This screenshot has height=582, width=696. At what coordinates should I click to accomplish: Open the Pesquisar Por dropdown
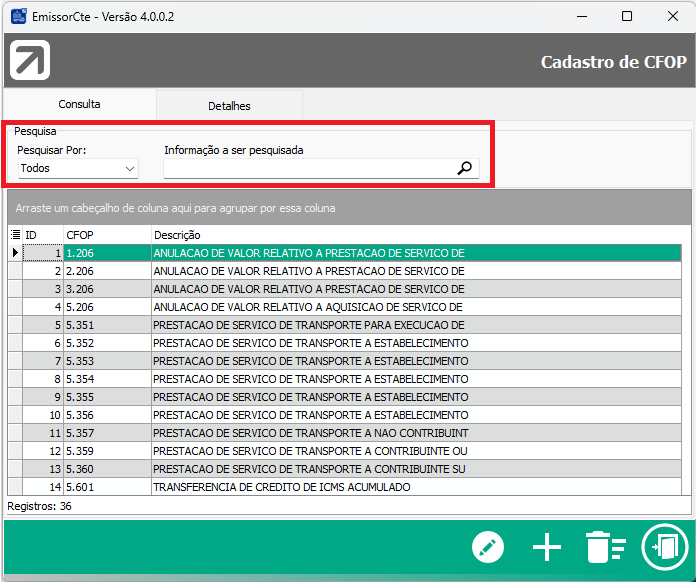(78, 169)
